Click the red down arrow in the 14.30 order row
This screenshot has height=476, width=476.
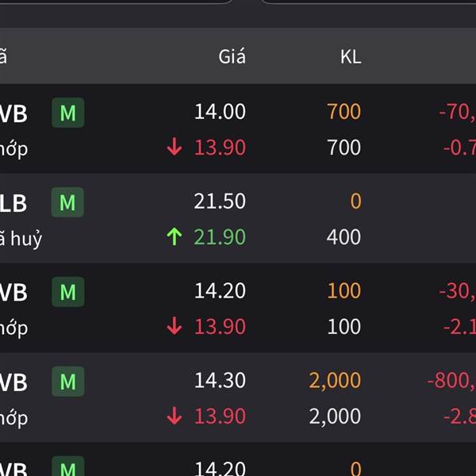coord(175,416)
